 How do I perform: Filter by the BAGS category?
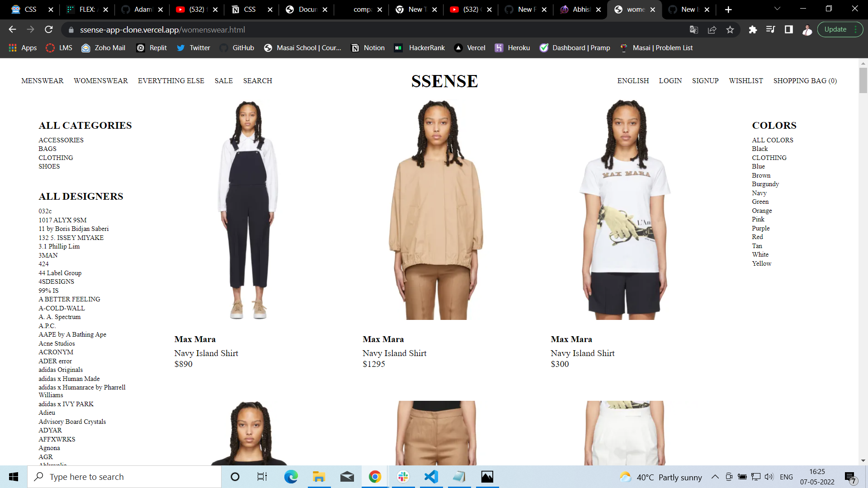47,149
